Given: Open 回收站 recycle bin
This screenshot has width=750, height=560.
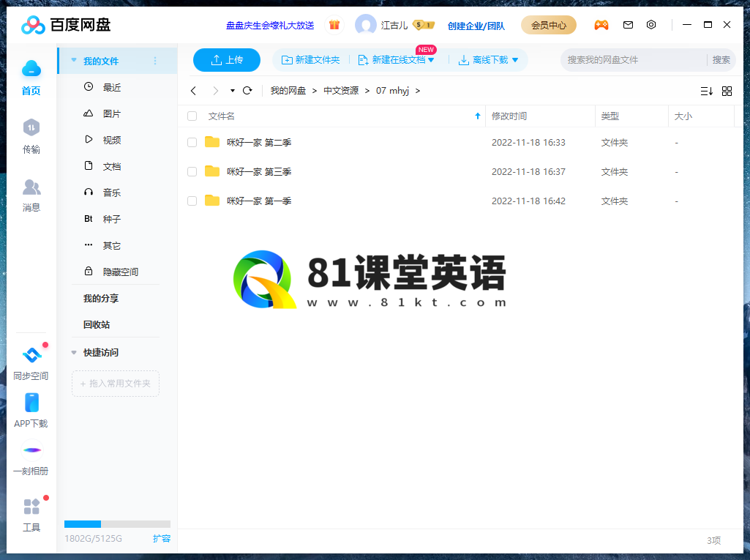Looking at the screenshot, I should pos(97,324).
